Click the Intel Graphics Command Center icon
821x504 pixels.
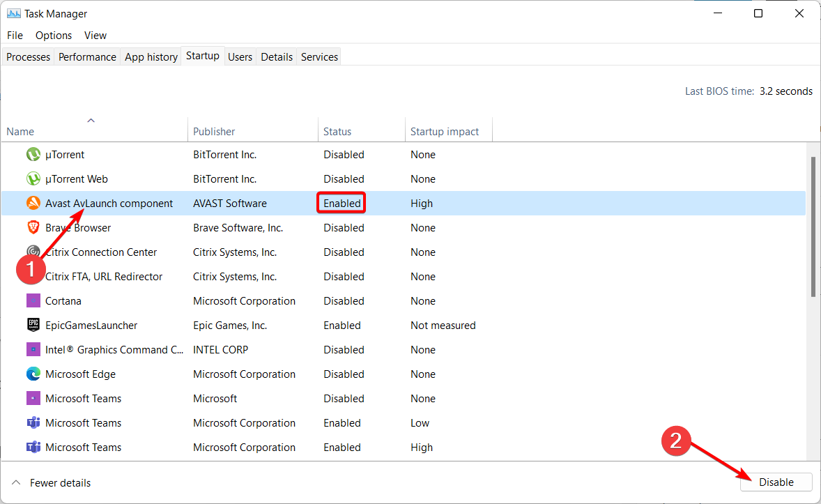tap(33, 349)
